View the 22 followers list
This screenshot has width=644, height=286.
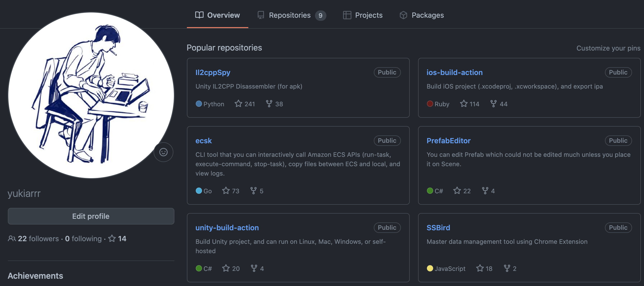point(34,239)
